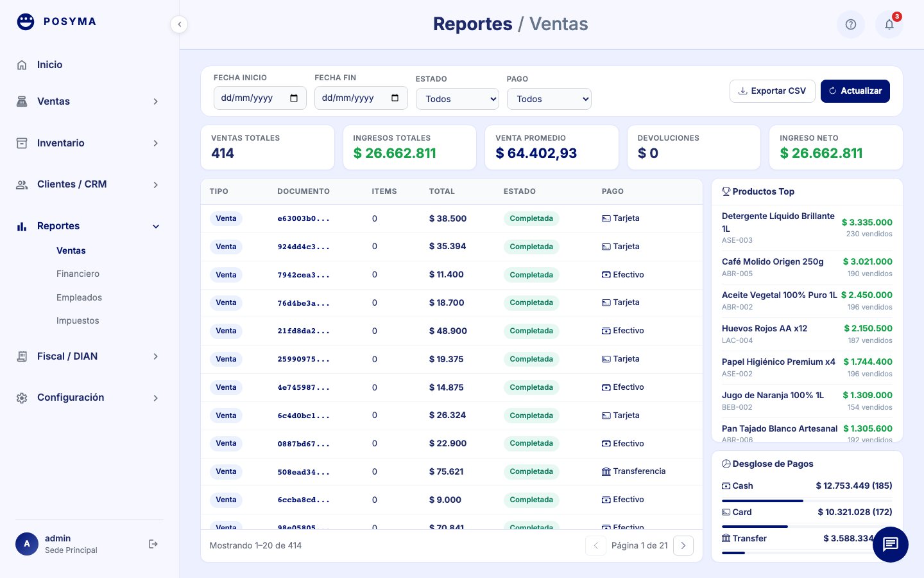Go to the next page of results
The image size is (924, 578).
(683, 545)
